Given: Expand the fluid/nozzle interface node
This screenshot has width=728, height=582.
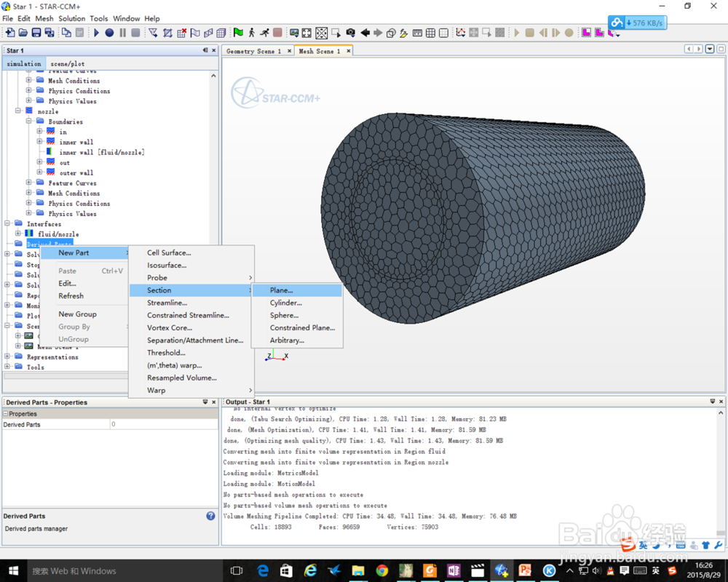Looking at the screenshot, I should pos(18,234).
